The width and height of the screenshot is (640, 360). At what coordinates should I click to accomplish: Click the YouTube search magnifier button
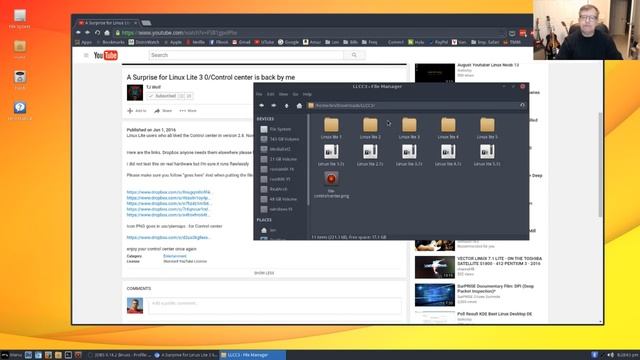coord(354,55)
